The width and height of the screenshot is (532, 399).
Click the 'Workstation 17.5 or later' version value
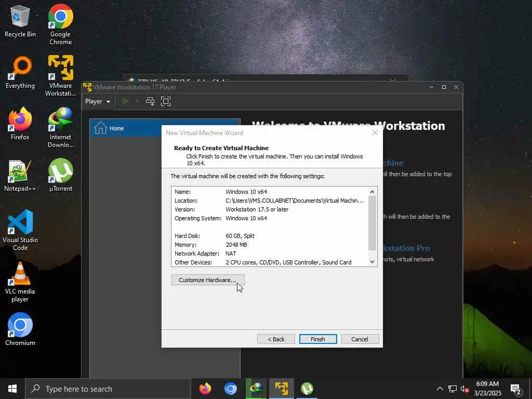(257, 209)
